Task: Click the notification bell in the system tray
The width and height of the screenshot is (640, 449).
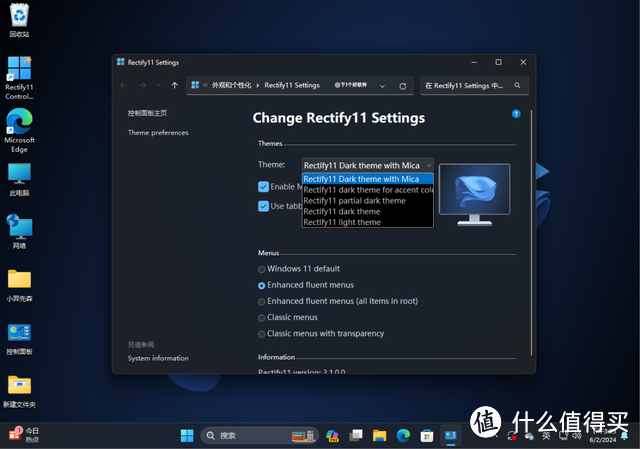Action: (x=624, y=436)
